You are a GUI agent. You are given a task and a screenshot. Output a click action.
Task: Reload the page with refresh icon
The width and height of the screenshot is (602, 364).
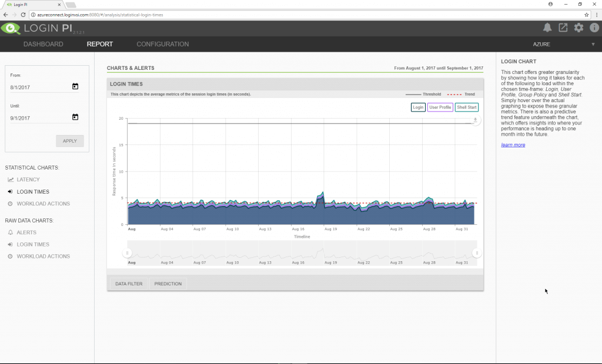tap(23, 15)
